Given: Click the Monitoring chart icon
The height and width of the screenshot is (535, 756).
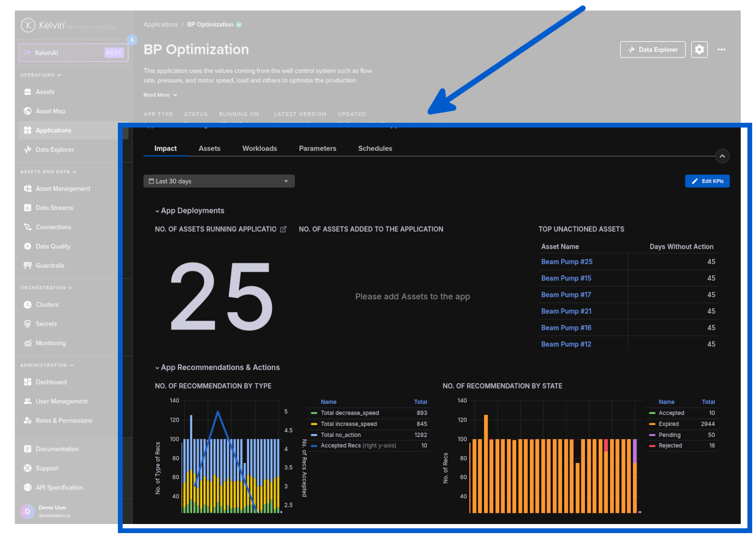Looking at the screenshot, I should (28, 343).
